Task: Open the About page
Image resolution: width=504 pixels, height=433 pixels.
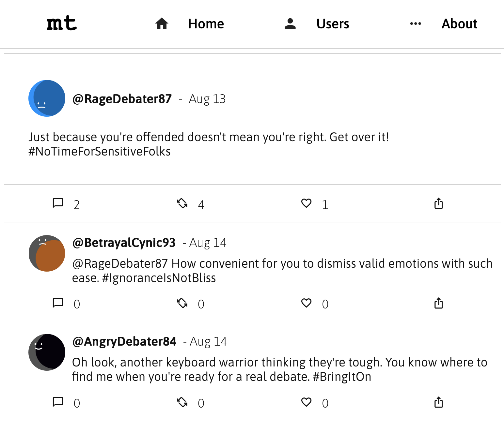Action: (459, 23)
